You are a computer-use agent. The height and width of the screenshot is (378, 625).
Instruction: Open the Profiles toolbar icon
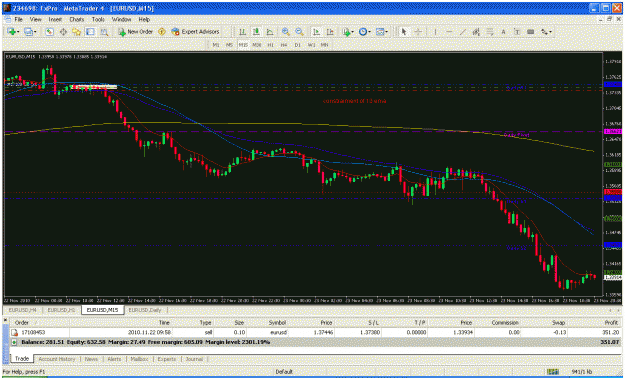coord(28,32)
